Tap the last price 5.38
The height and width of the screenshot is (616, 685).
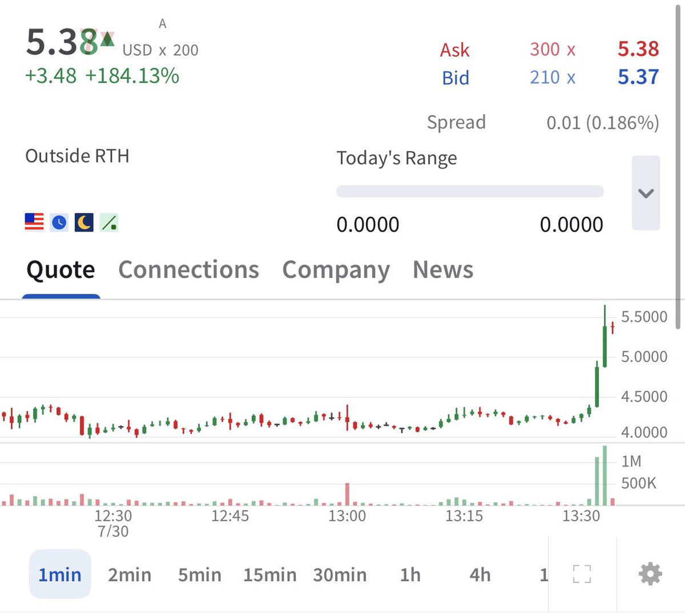tap(62, 43)
